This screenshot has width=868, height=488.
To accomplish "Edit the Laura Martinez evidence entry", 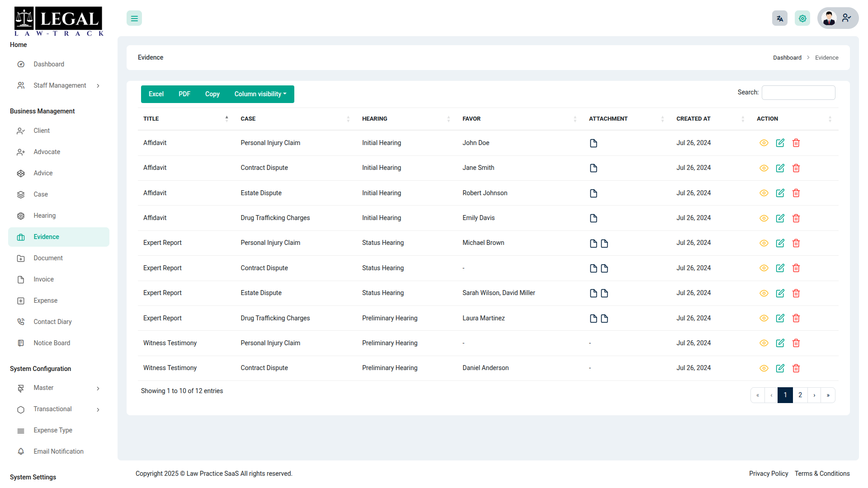I will (780, 318).
